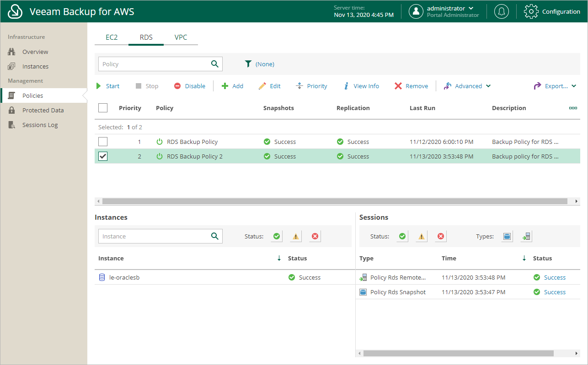Image resolution: width=588 pixels, height=365 pixels.
Task: Sort by the Priority column header
Action: click(130, 108)
